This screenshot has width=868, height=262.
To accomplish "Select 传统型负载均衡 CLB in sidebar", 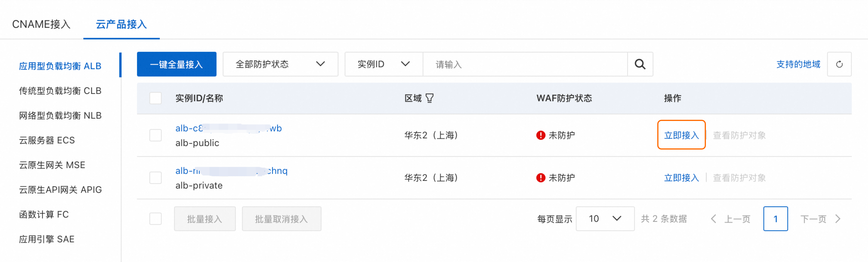I will (60, 91).
